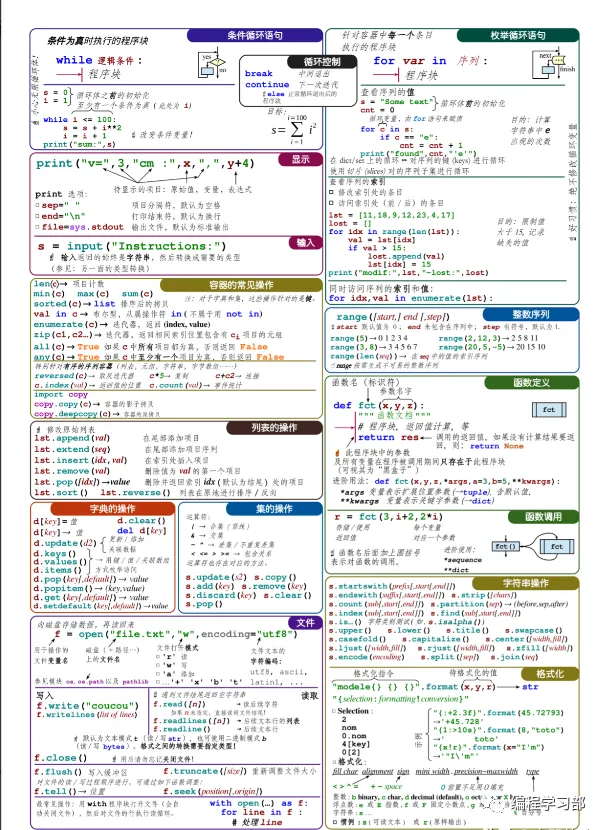Click the fct box in 函数定义 section
Image resolution: width=605 pixels, height=830 pixels.
[x=548, y=409]
